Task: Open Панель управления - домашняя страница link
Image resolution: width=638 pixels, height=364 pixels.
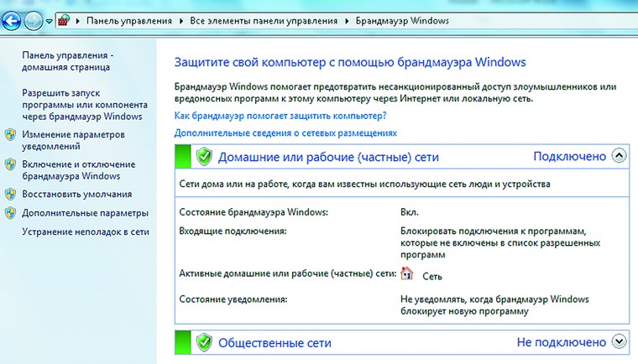Action: click(67, 61)
